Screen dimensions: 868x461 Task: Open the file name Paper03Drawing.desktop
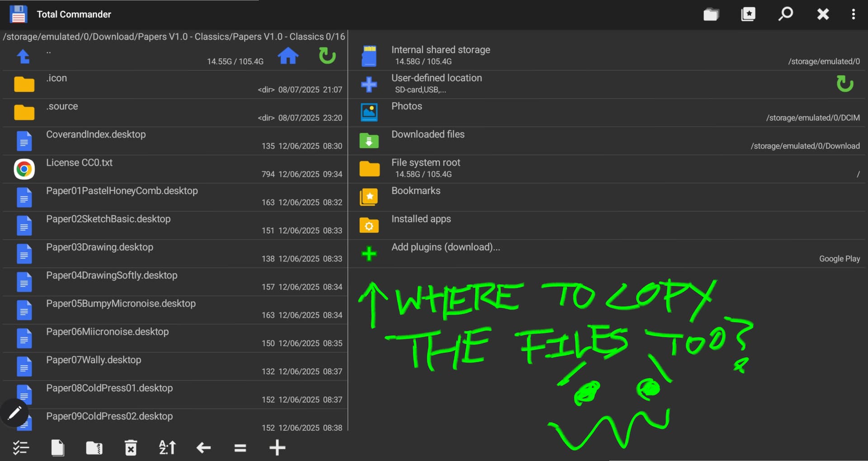(x=99, y=248)
